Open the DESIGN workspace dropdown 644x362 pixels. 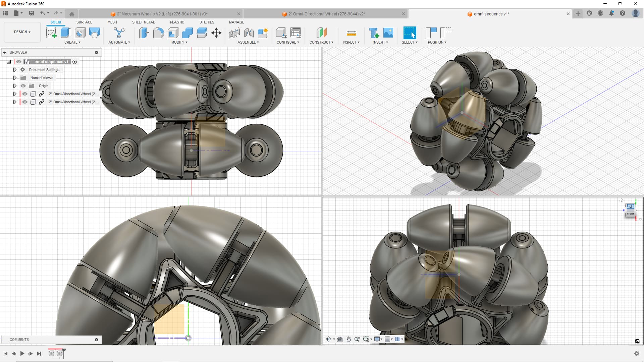click(x=22, y=32)
